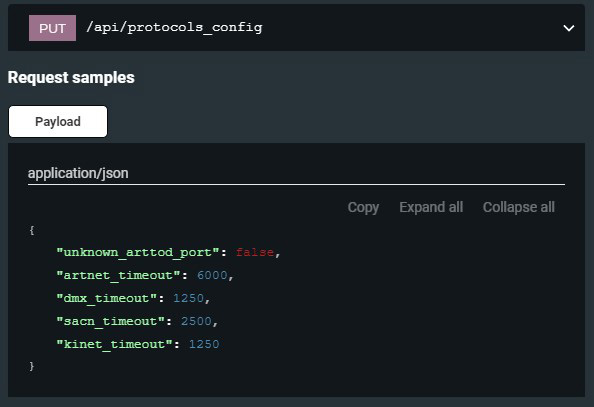
Task: Click the Request samples heading
Action: [x=71, y=78]
